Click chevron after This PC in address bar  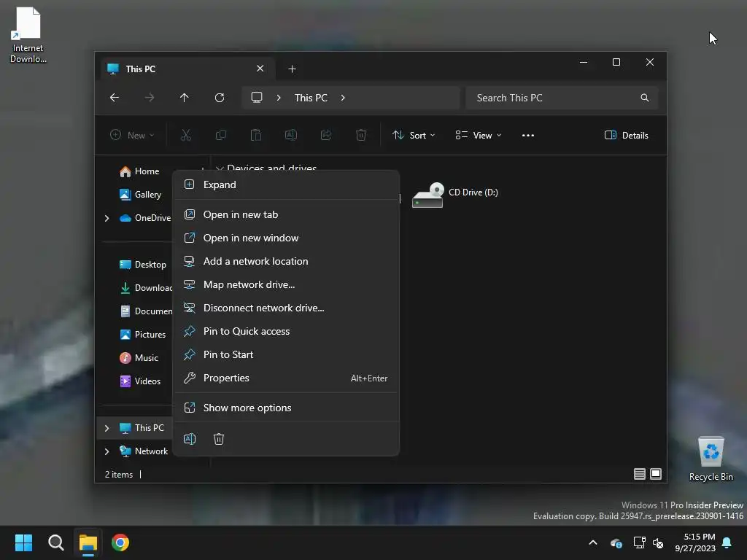coord(343,98)
